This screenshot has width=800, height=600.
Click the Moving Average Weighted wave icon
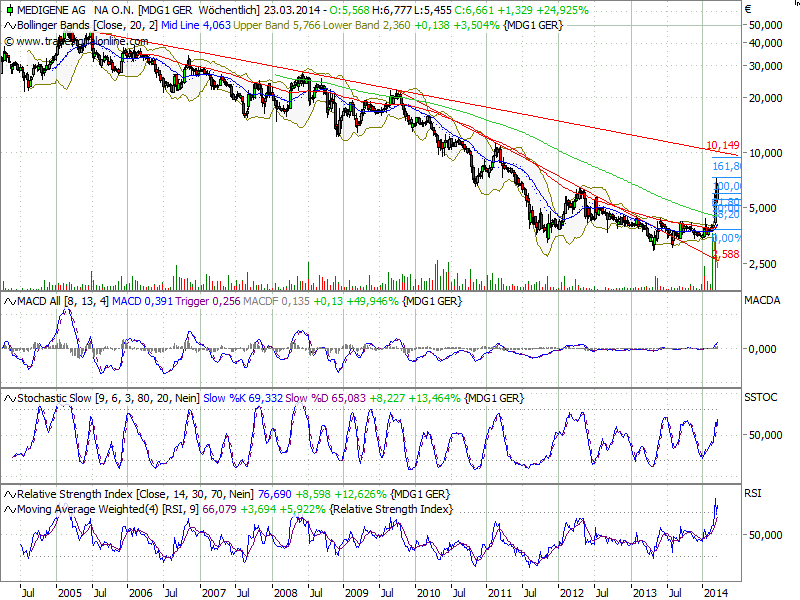pos(10,509)
